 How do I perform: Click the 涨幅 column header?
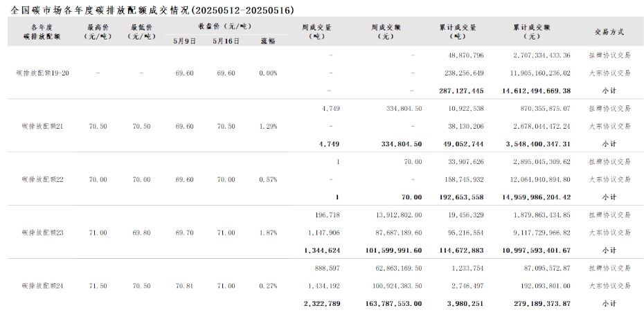pyautogui.click(x=268, y=41)
